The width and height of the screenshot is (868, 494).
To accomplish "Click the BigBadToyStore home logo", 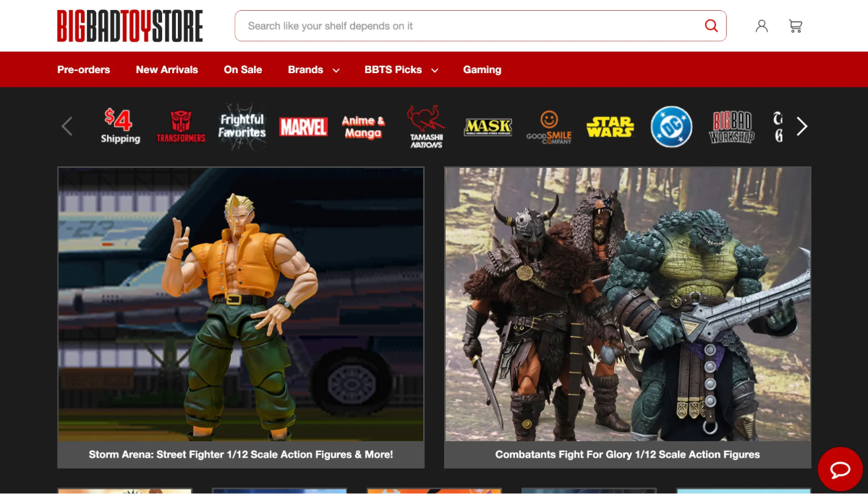I will (x=130, y=26).
